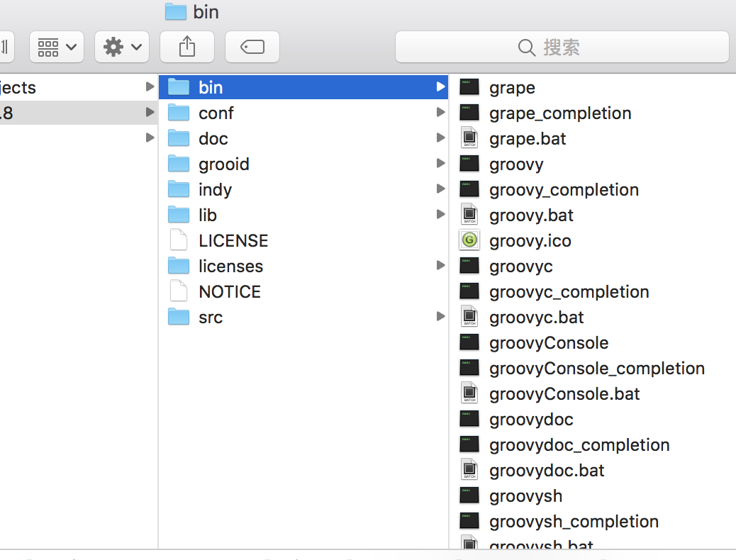This screenshot has height=560, width=736.
Task: Click the groovydoc.bat file name
Action: coord(547,471)
